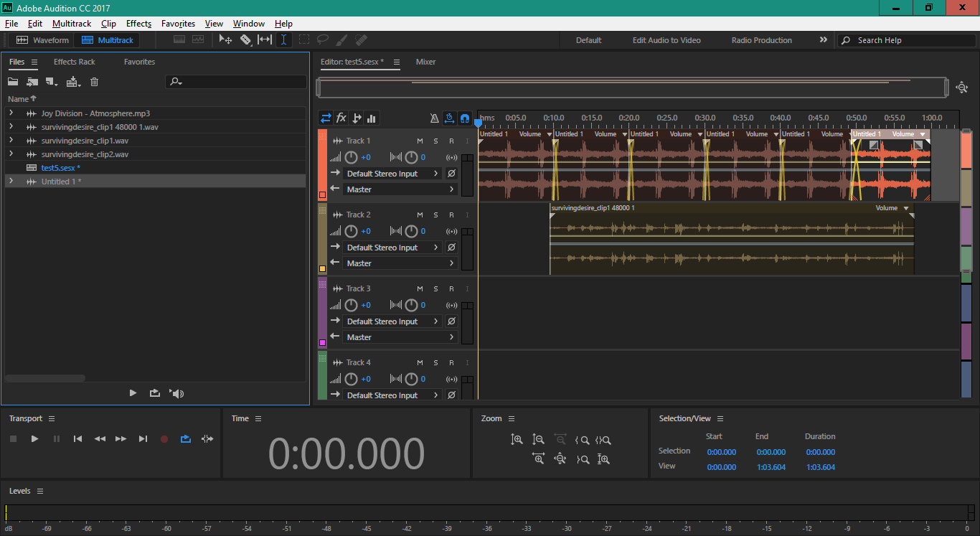This screenshot has width=980, height=536.
Task: Arm Track 3 for record
Action: [451, 289]
